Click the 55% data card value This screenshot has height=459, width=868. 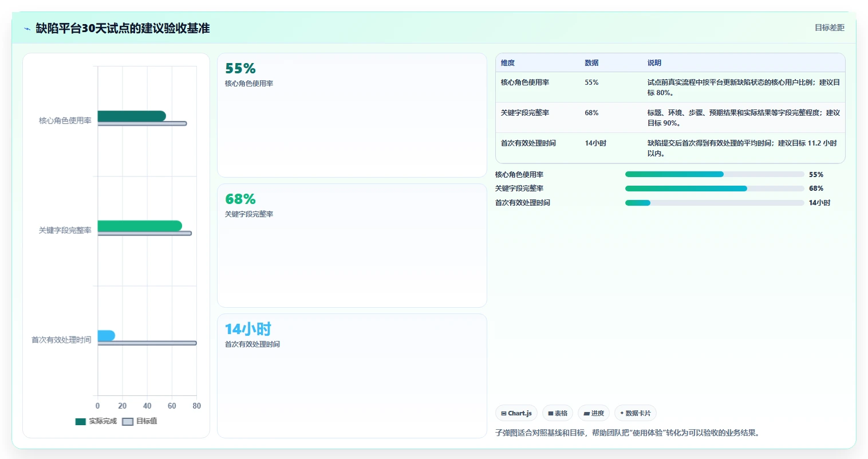pos(240,69)
